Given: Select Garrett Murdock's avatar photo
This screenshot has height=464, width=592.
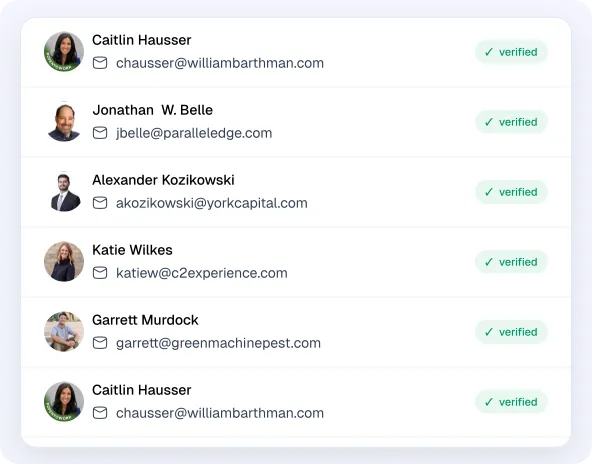Looking at the screenshot, I should (64, 331).
